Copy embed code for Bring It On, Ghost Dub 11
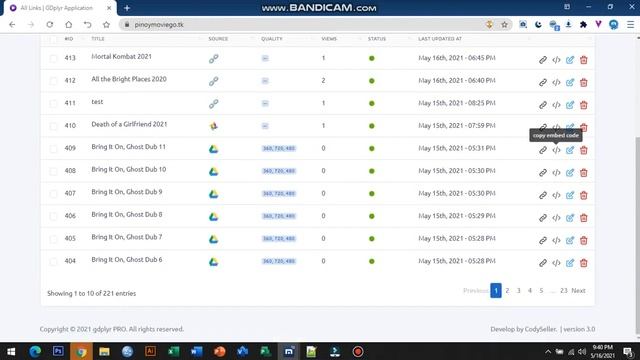Image resolution: width=640 pixels, height=360 pixels. [556, 150]
